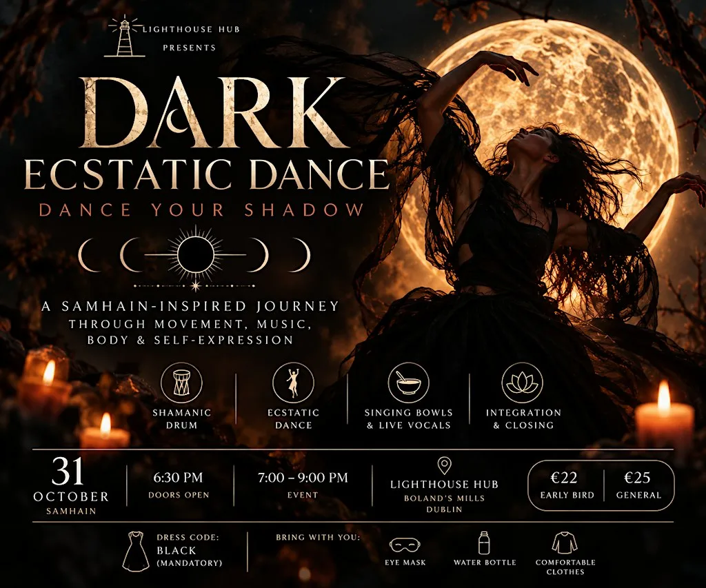Click the INTEGRATION & CLOSING label
This screenshot has height=588, width=706.
click(523, 418)
